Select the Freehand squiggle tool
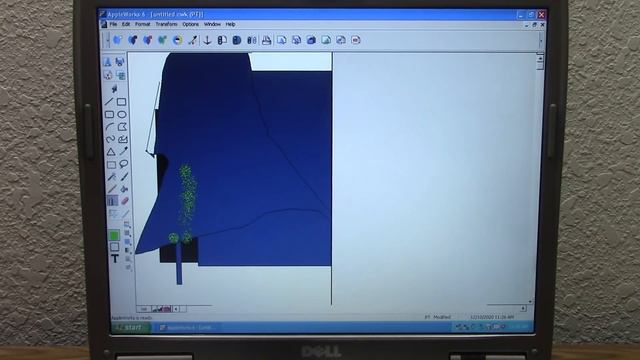640x360 pixels. [x=110, y=139]
